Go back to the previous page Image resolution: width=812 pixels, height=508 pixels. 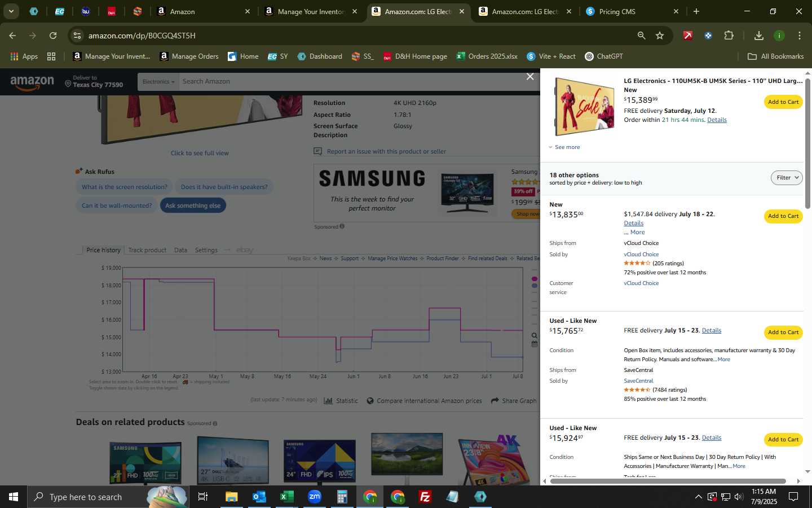coord(12,36)
